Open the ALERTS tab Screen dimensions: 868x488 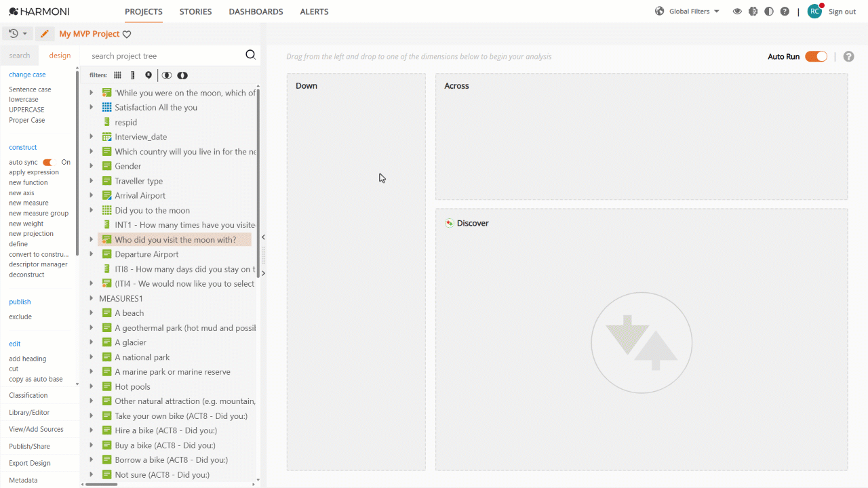(314, 12)
